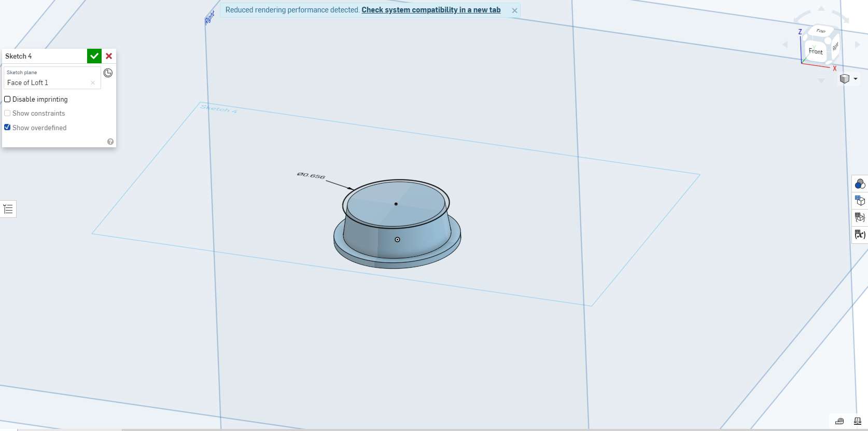
Task: Expand the feature list panel icon
Action: 8,209
